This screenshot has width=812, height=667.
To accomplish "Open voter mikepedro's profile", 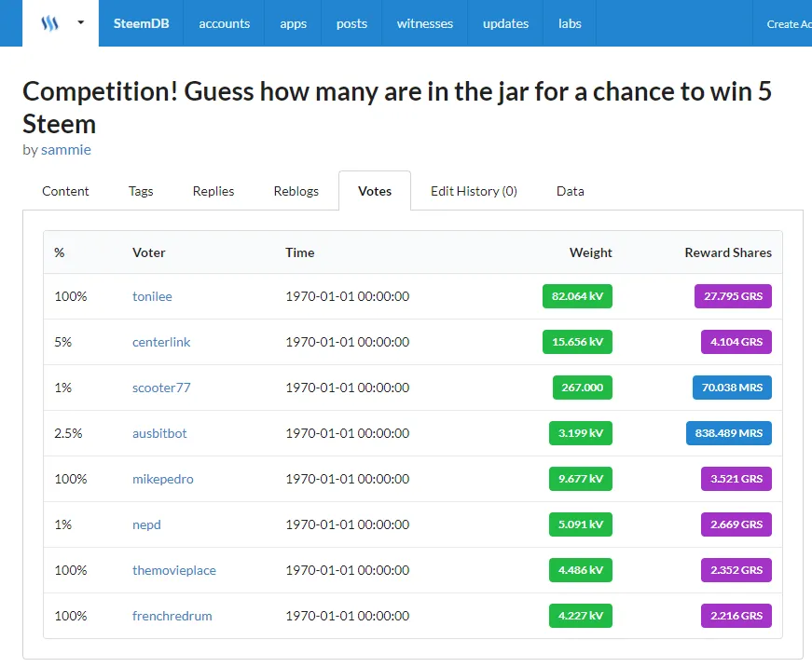I will 162,479.
